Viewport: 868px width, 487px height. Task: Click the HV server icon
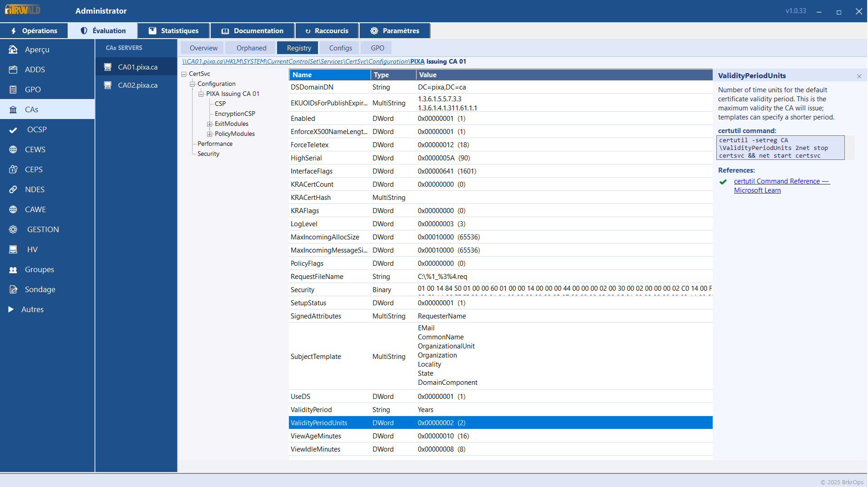13,249
